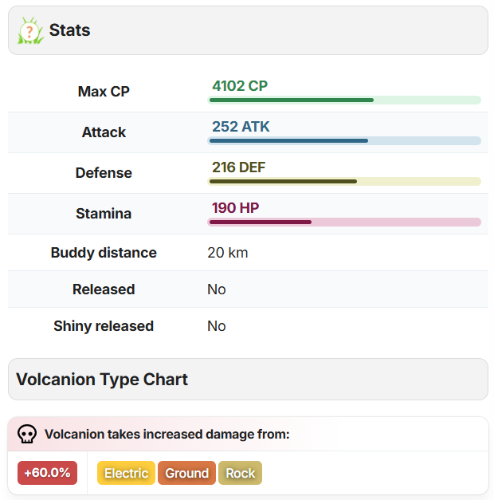Click the skull icon beside increased damage
The image size is (494, 500).
pos(27,434)
